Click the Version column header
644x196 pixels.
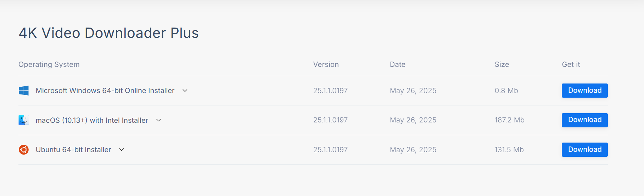pos(326,64)
